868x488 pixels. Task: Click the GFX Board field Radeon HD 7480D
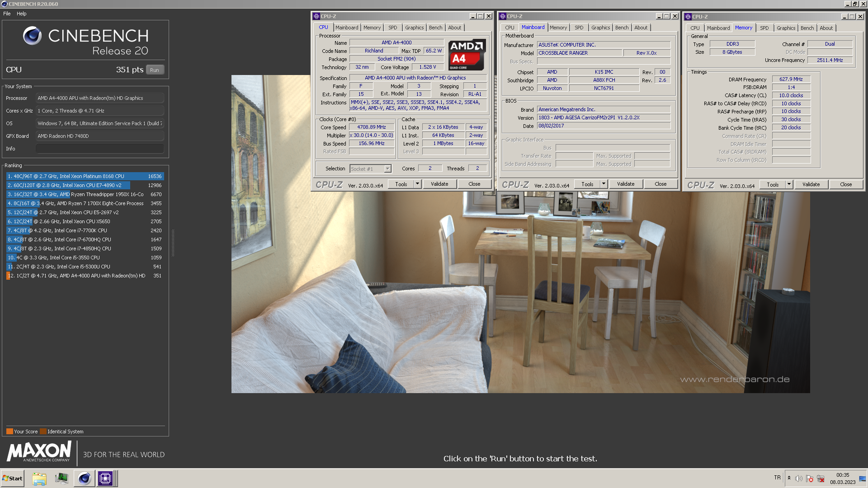(99, 136)
